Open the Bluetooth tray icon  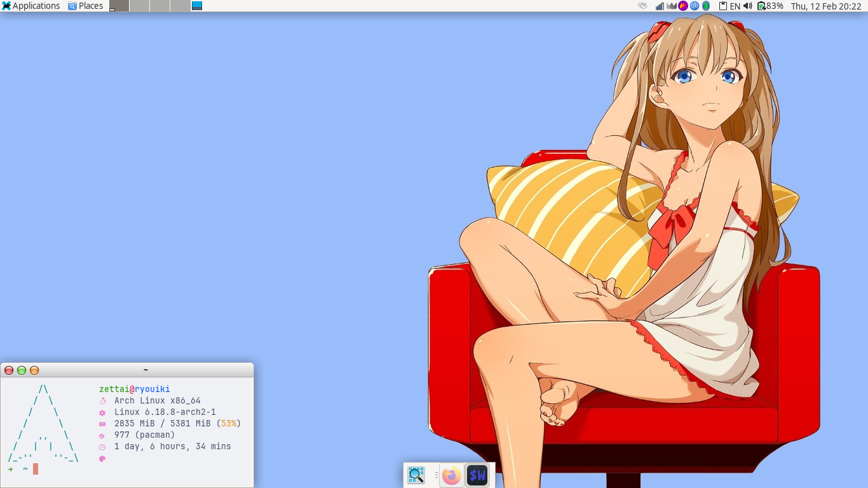(705, 6)
